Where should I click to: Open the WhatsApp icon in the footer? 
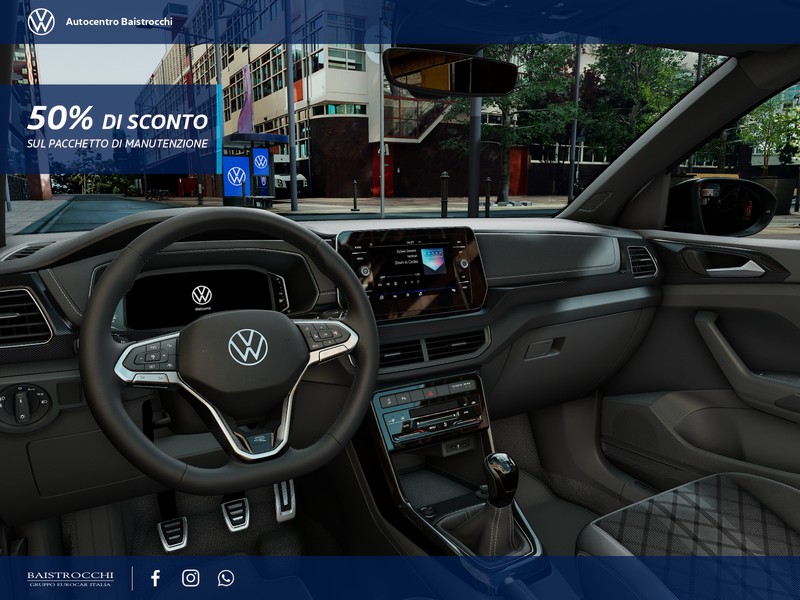point(226,578)
